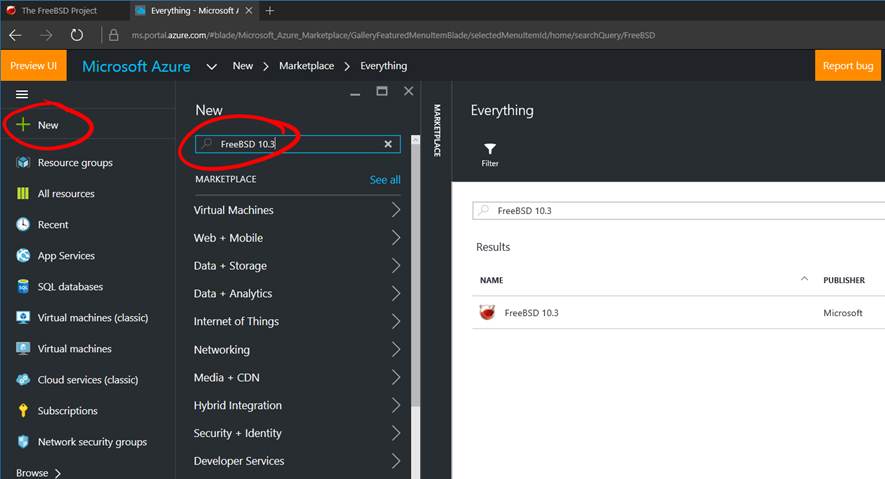Image resolution: width=885 pixels, height=479 pixels.
Task: Maximize the New blade
Action: tap(382, 91)
